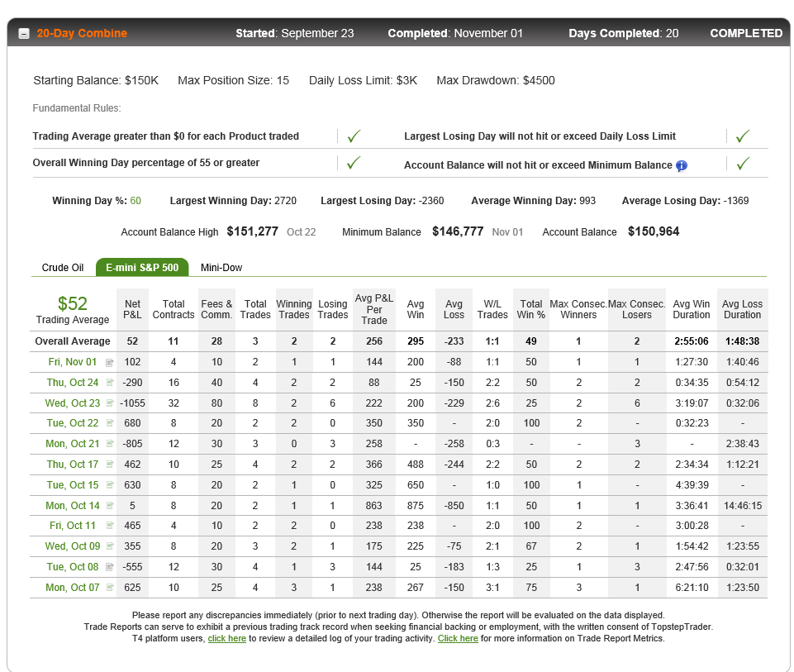Open note icon for Wed, Oct 23
The image size is (794, 672).
[109, 403]
